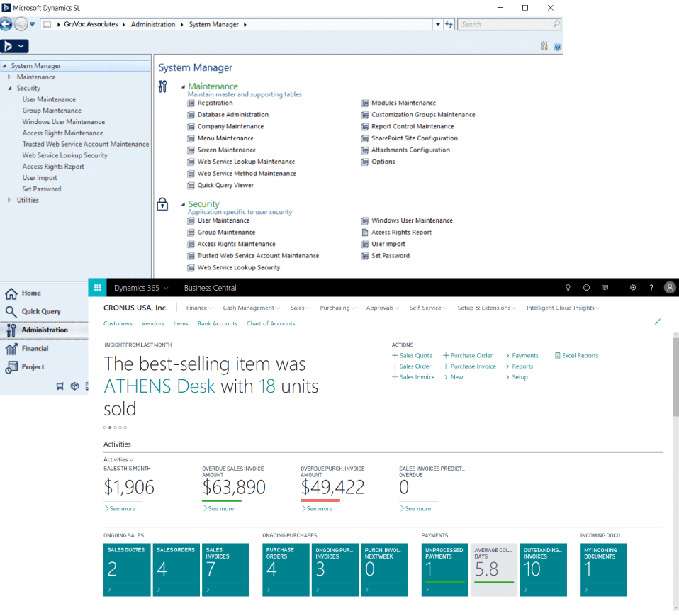Click the Quick Query magnifier icon
Screen dimensions: 679x616
(11, 312)
